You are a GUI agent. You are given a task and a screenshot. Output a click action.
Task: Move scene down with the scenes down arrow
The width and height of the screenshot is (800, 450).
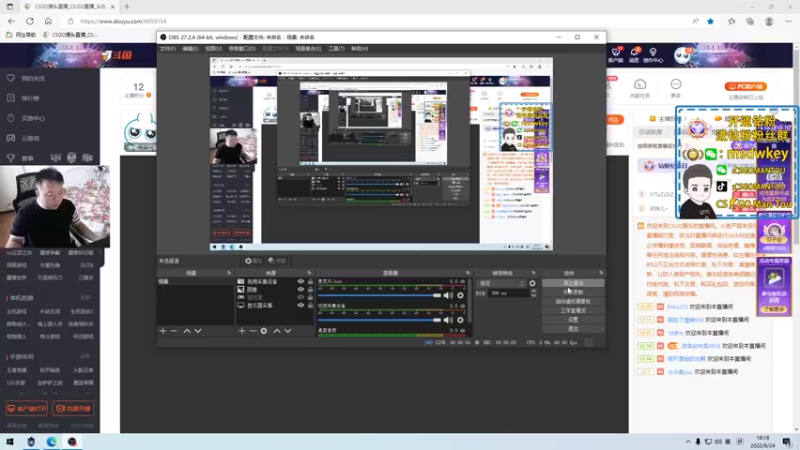pos(198,331)
